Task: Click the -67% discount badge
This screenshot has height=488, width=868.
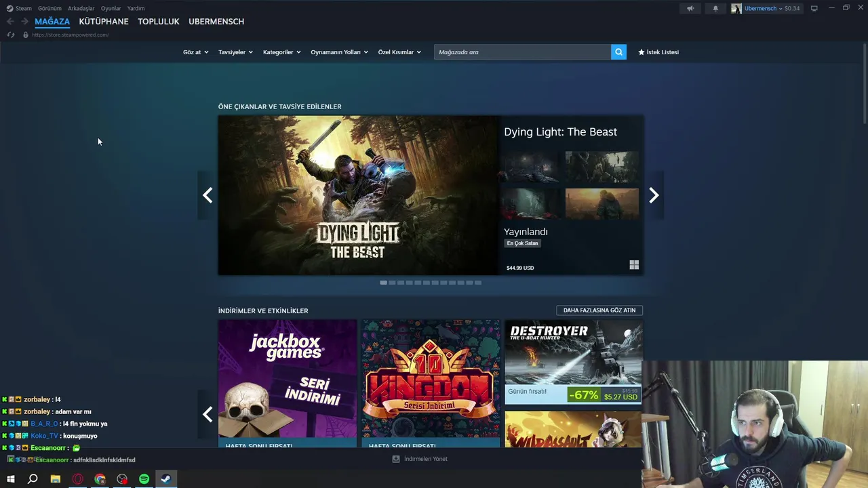Action: pos(584,394)
